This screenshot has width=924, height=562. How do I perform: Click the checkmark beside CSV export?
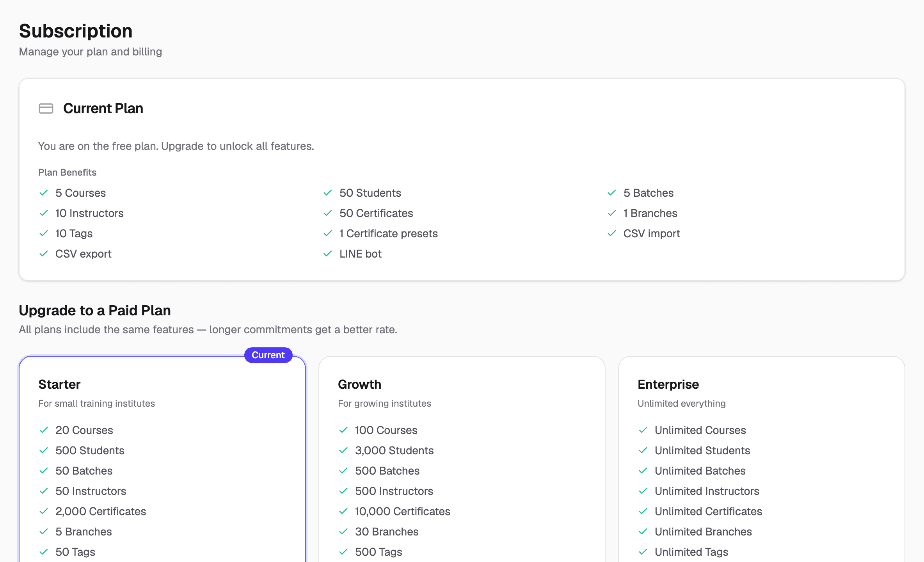[44, 254]
